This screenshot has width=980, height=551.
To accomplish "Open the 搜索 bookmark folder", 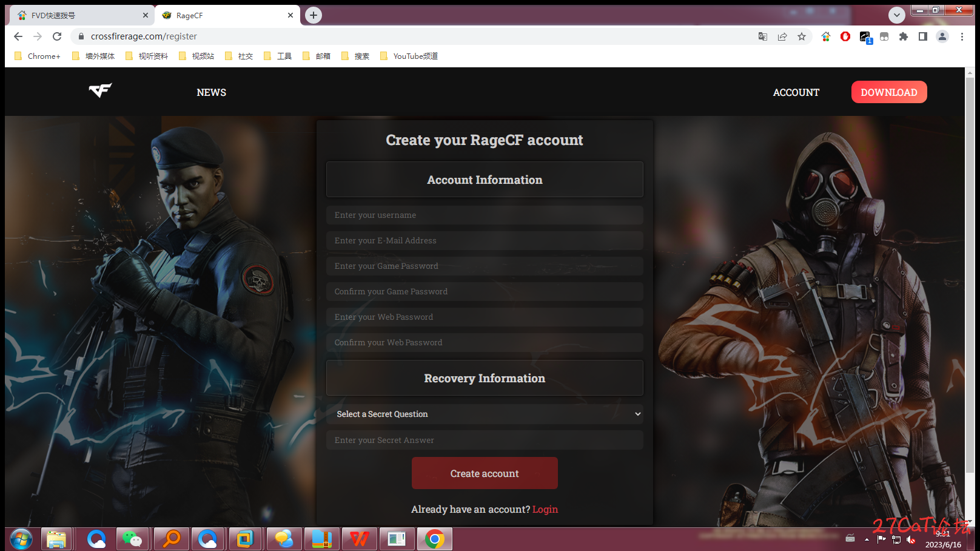I will click(x=355, y=56).
